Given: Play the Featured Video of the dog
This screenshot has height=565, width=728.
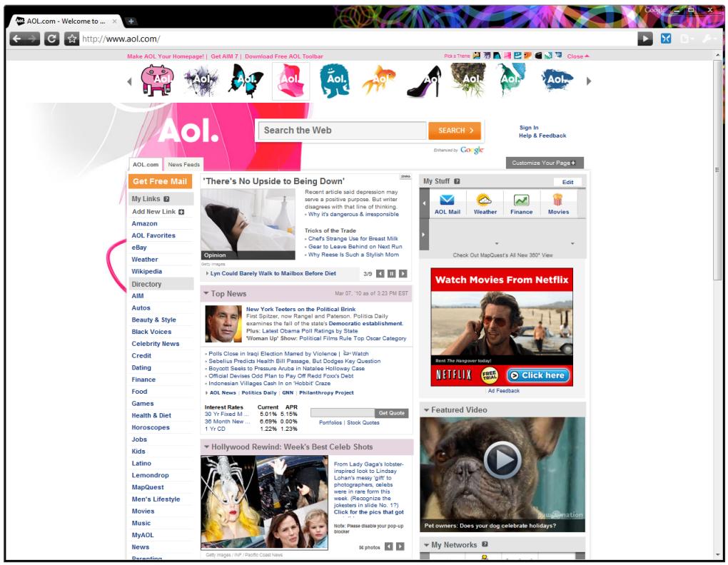Looking at the screenshot, I should pyautogui.click(x=502, y=461).
